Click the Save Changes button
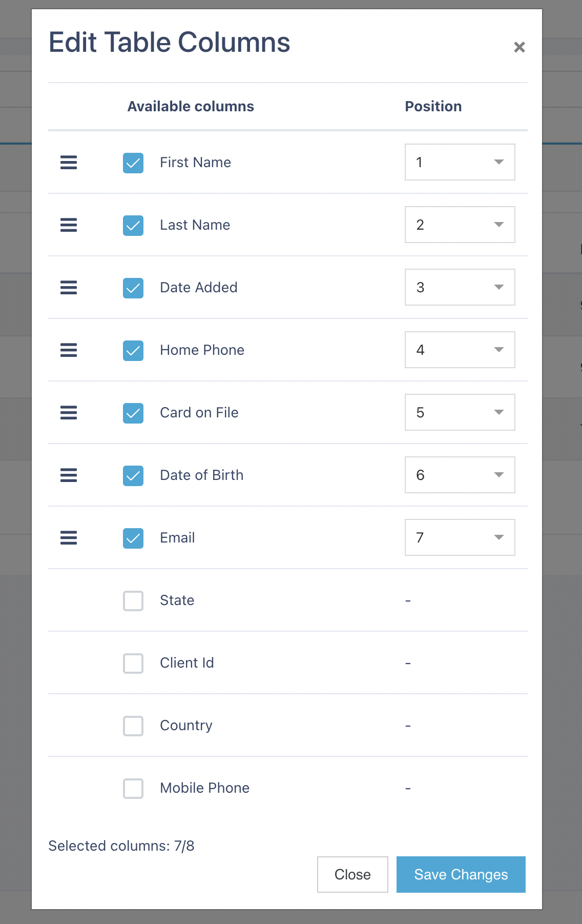The image size is (582, 924). pos(461,874)
